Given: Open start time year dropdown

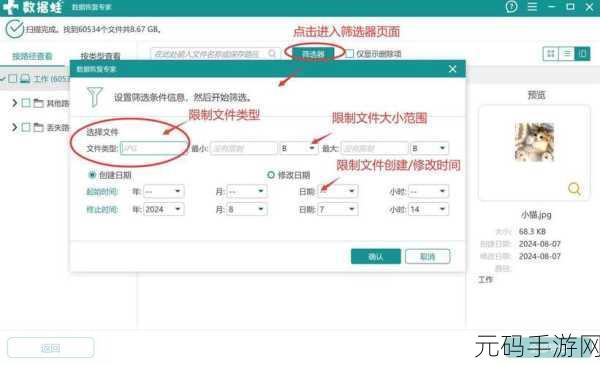Looking at the screenshot, I should click(163, 191).
